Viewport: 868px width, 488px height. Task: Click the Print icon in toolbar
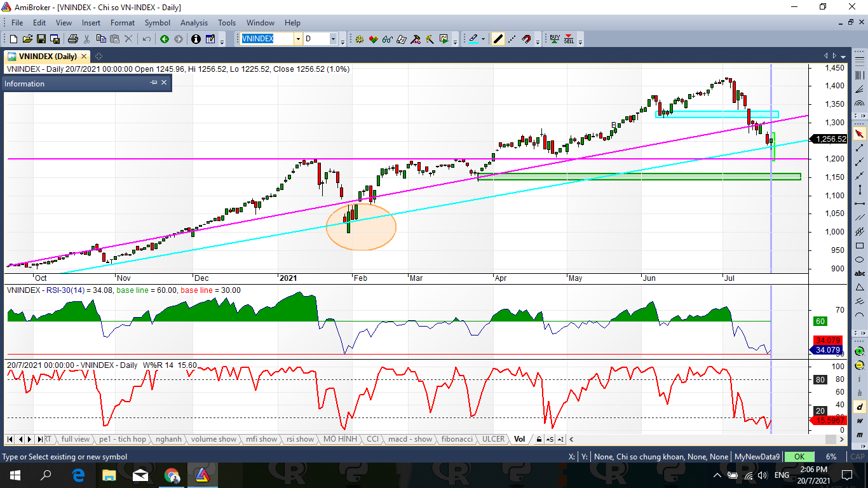click(x=72, y=39)
